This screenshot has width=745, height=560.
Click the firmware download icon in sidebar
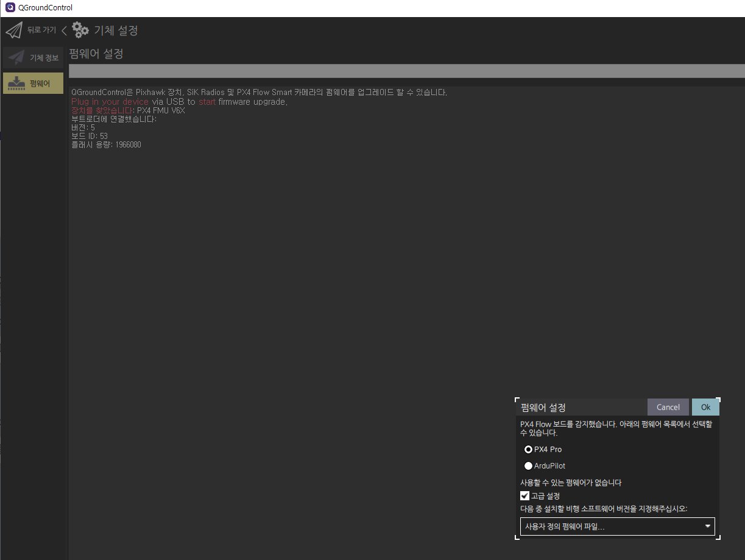pyautogui.click(x=16, y=83)
